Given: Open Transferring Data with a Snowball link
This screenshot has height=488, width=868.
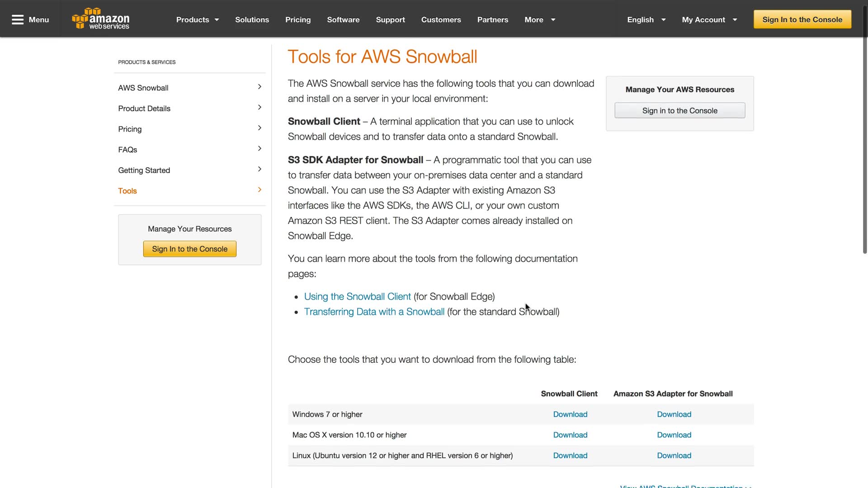Looking at the screenshot, I should click(374, 312).
